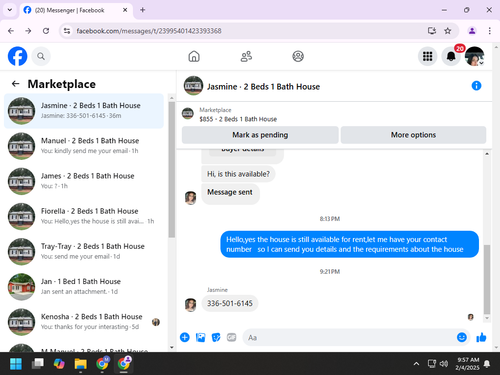Image resolution: width=500 pixels, height=375 pixels.
Task: Open Task View on the taskbar
Action: tap(37, 364)
